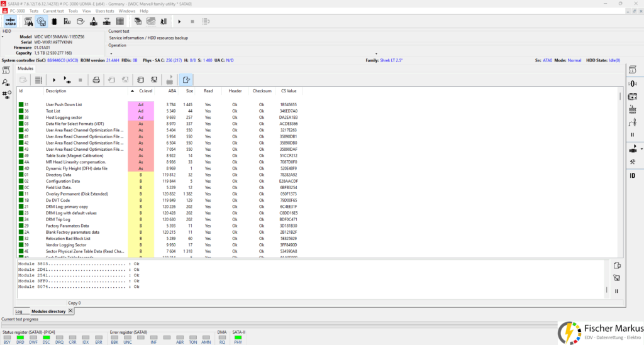The image size is (644, 345).
Task: Switch to the Log tab
Action: pos(19,311)
